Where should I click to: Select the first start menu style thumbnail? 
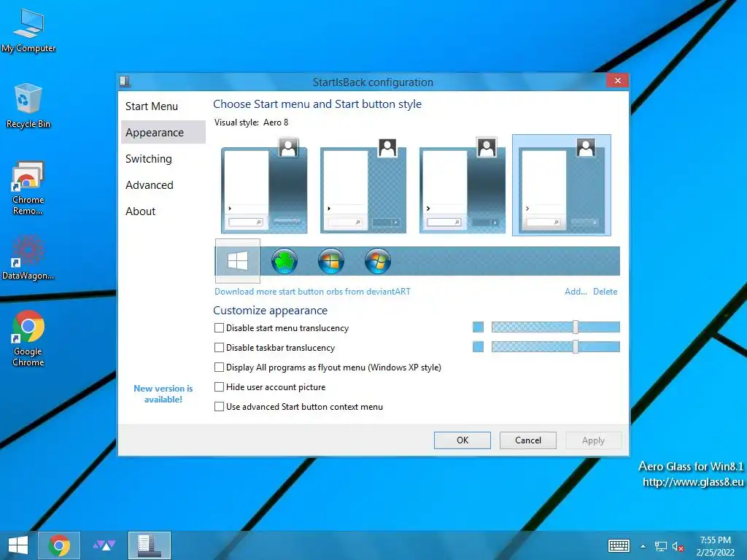coord(264,185)
